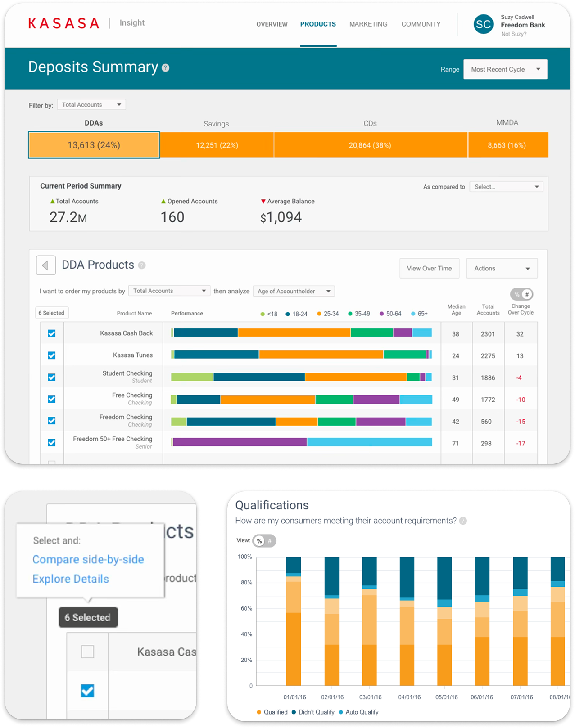Image resolution: width=575 pixels, height=728 pixels.
Task: Select the CDs 20,864 (38%) segment
Action: click(x=371, y=145)
